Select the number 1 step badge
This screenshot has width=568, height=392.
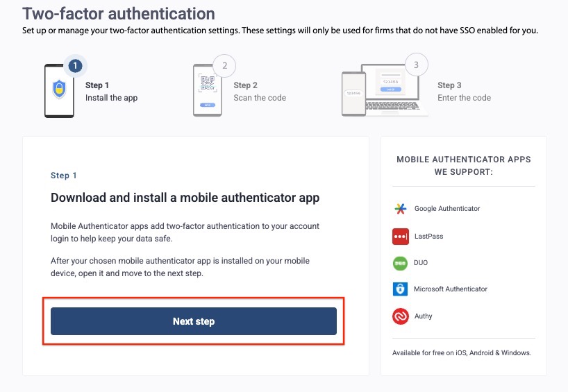click(76, 66)
